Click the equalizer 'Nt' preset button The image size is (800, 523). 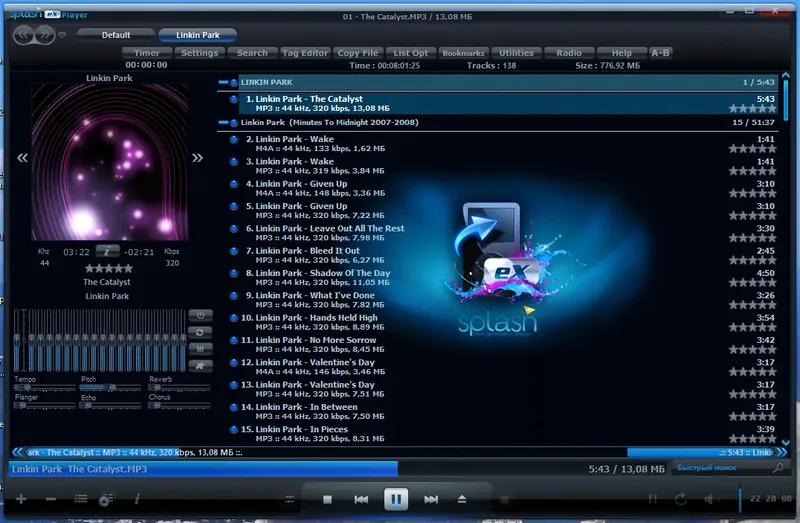click(x=200, y=349)
